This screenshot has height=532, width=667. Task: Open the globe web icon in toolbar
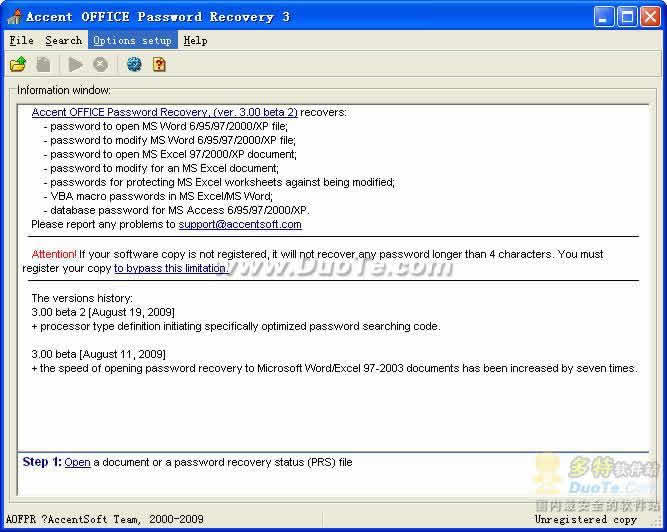coord(134,65)
